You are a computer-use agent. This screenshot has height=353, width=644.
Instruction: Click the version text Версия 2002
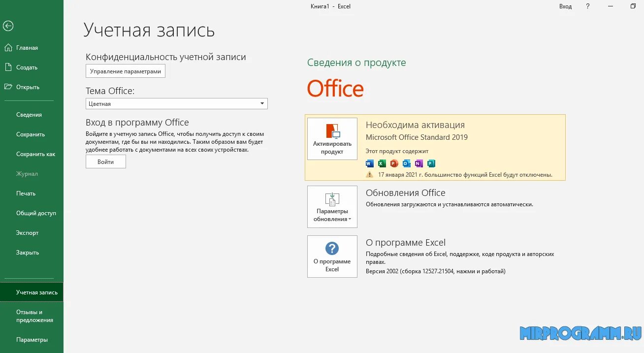pos(435,271)
